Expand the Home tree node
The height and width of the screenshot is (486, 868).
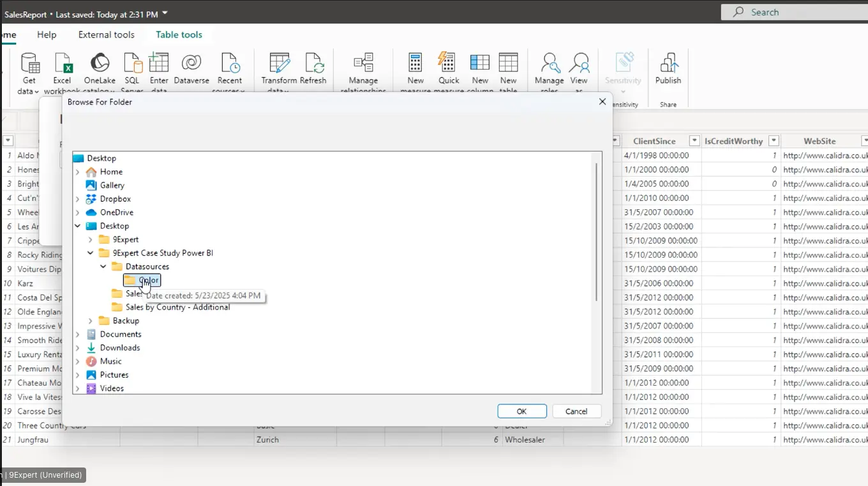pyautogui.click(x=78, y=172)
